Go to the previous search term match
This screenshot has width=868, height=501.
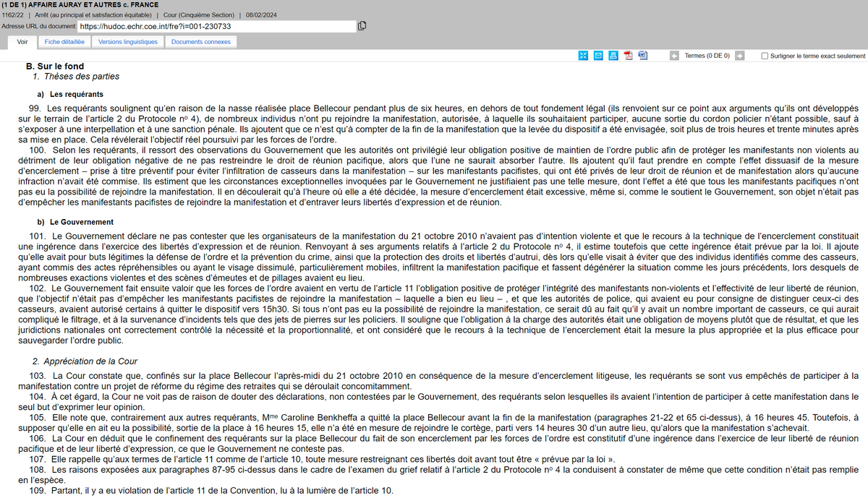click(674, 56)
